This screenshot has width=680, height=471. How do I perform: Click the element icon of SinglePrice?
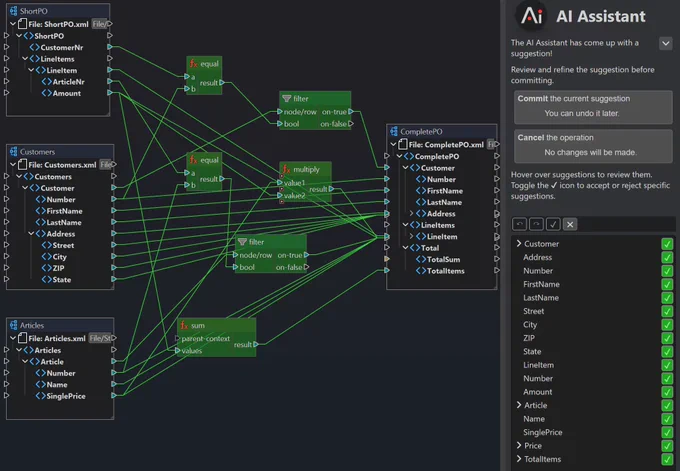click(40, 396)
